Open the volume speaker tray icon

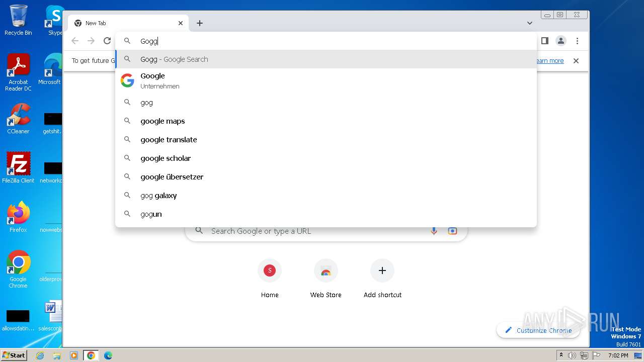572,355
